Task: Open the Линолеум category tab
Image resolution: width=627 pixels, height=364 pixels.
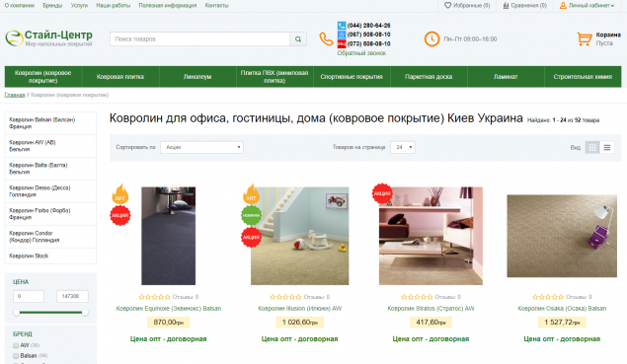Action: pos(197,77)
